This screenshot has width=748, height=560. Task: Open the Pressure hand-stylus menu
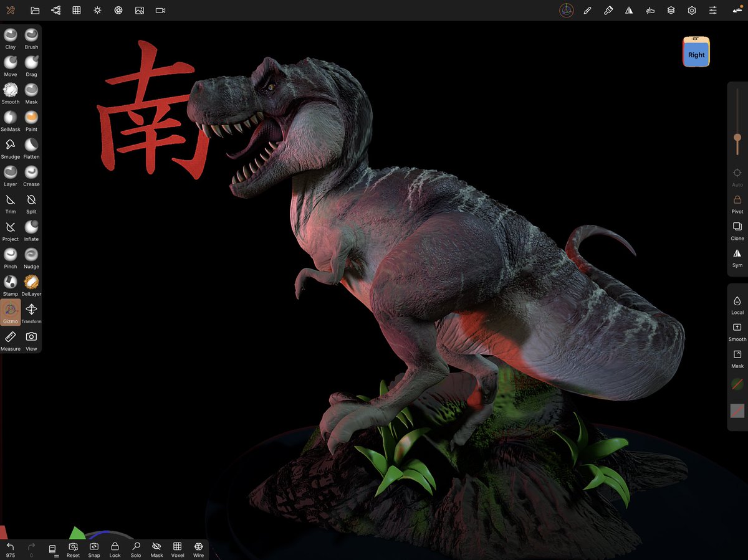[650, 11]
